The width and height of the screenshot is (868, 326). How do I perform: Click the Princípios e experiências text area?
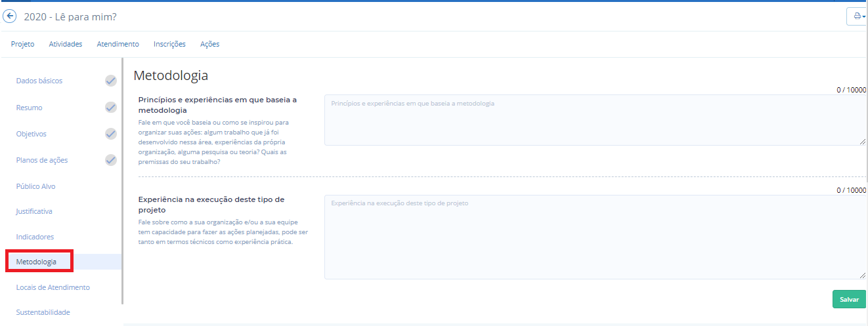point(594,120)
